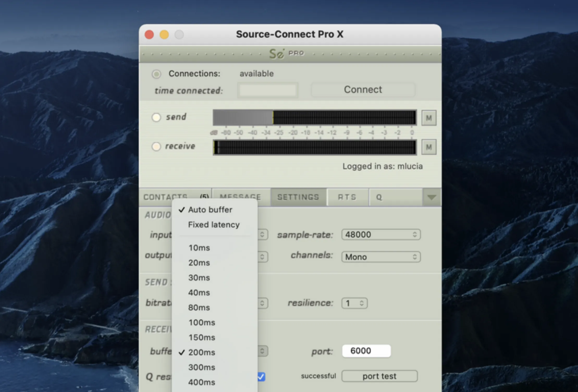Open the sample-rate dropdown showing 48000
Viewport: 578px width, 392px height.
click(381, 235)
